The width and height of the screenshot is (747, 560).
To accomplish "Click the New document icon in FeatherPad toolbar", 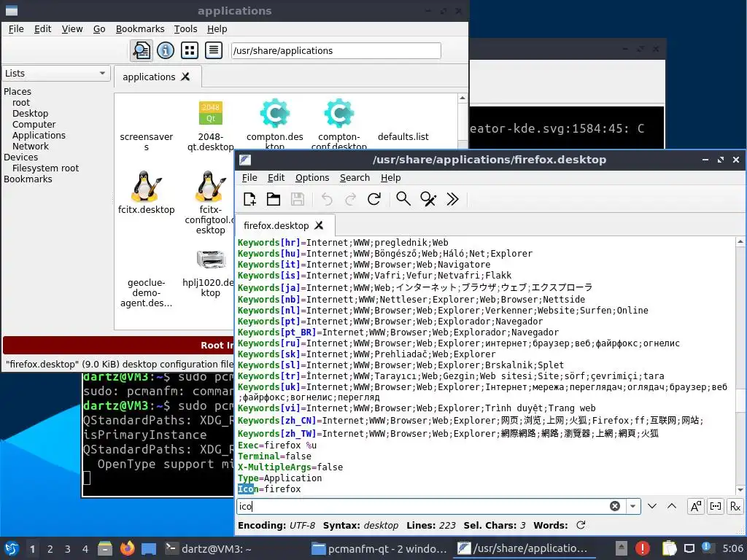I will point(249,199).
